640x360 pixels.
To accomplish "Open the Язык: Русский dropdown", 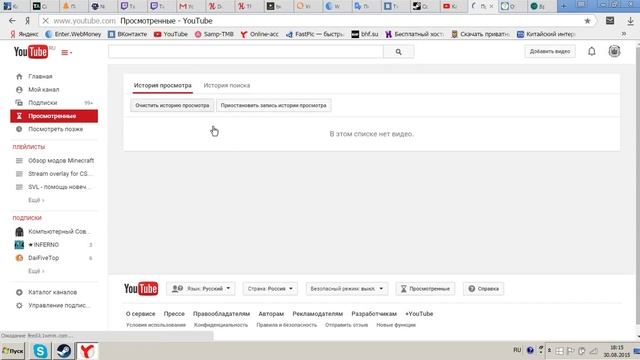I will pyautogui.click(x=201, y=289).
